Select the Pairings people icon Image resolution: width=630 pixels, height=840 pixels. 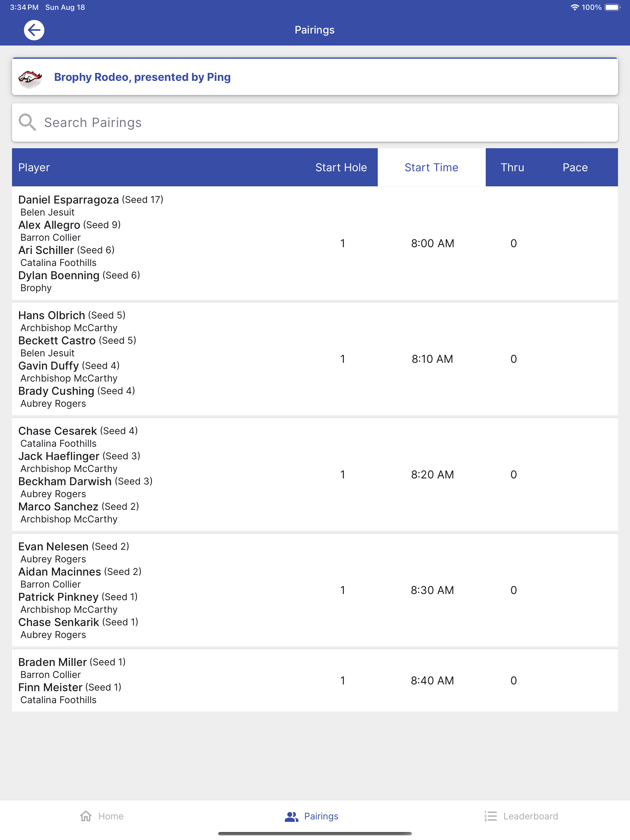tap(291, 816)
